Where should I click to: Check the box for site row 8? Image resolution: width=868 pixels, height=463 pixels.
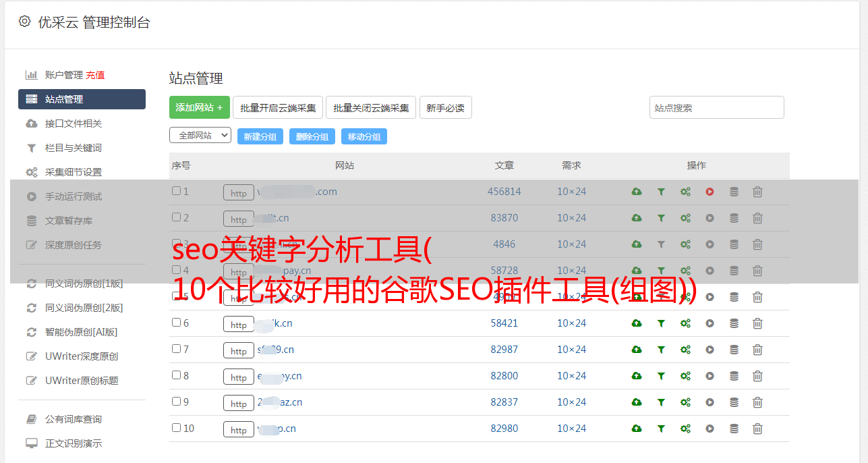pos(176,375)
